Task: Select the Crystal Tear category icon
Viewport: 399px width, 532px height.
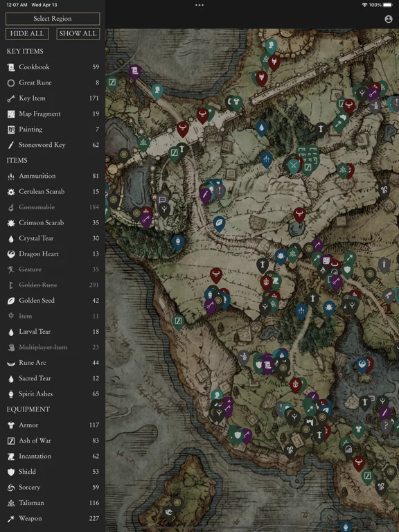Action: coord(11,238)
